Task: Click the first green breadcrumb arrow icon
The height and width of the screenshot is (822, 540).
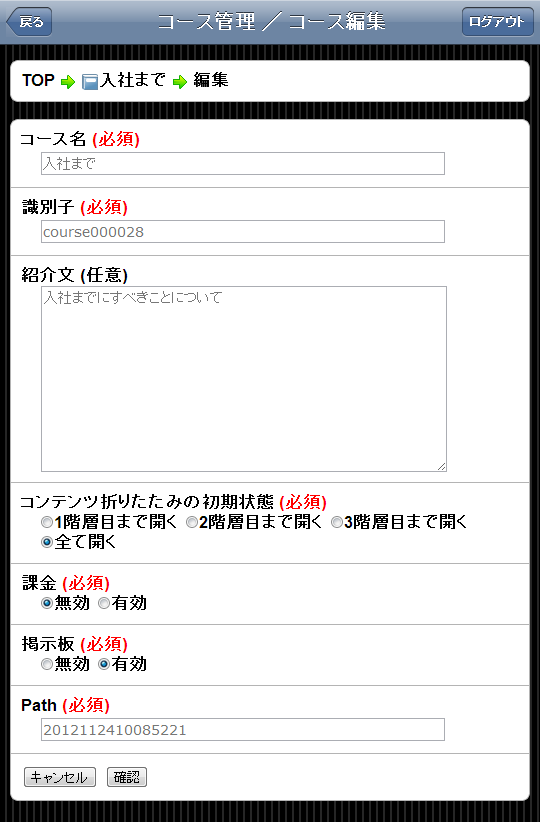Action: [68, 82]
